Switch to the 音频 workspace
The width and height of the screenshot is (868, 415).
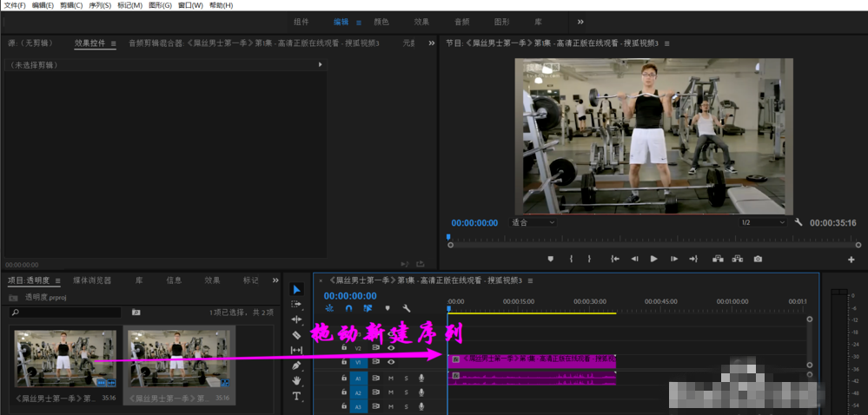tap(461, 22)
